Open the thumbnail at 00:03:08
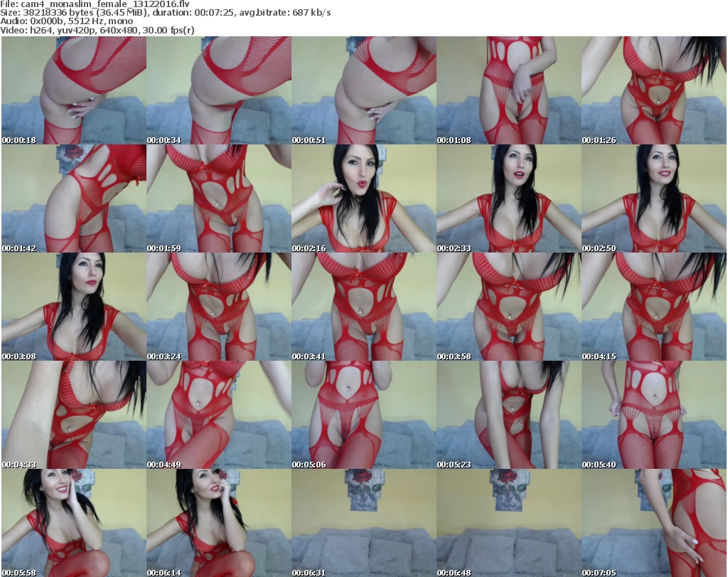Viewport: 728px width, 577px height. (74, 307)
